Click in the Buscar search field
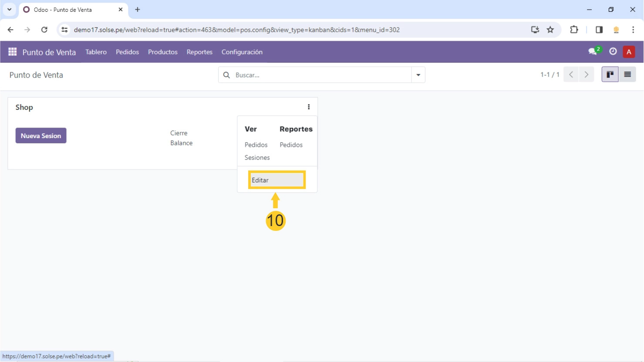Image resolution: width=644 pixels, height=362 pixels. 321,75
